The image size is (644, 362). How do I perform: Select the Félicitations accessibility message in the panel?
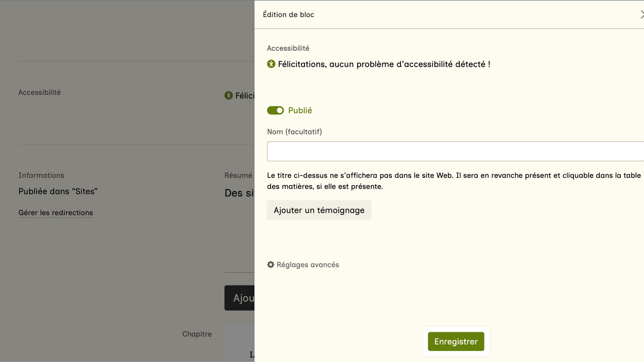[x=384, y=64]
